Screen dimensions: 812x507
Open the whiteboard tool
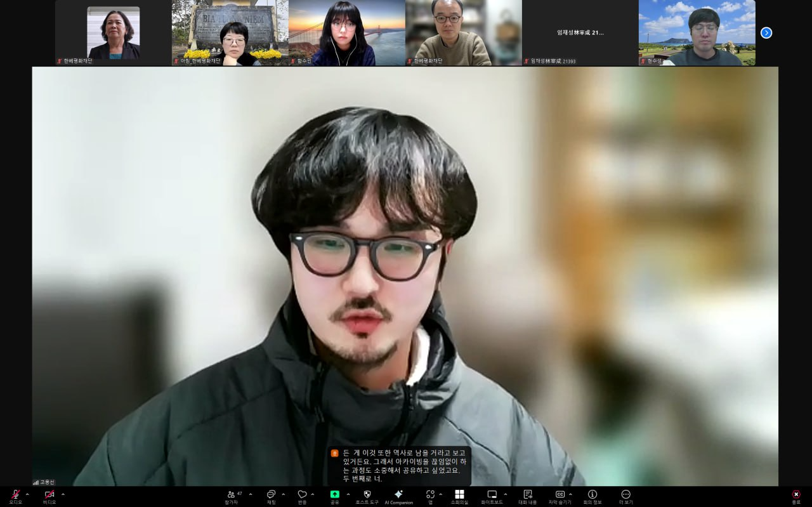(x=492, y=497)
